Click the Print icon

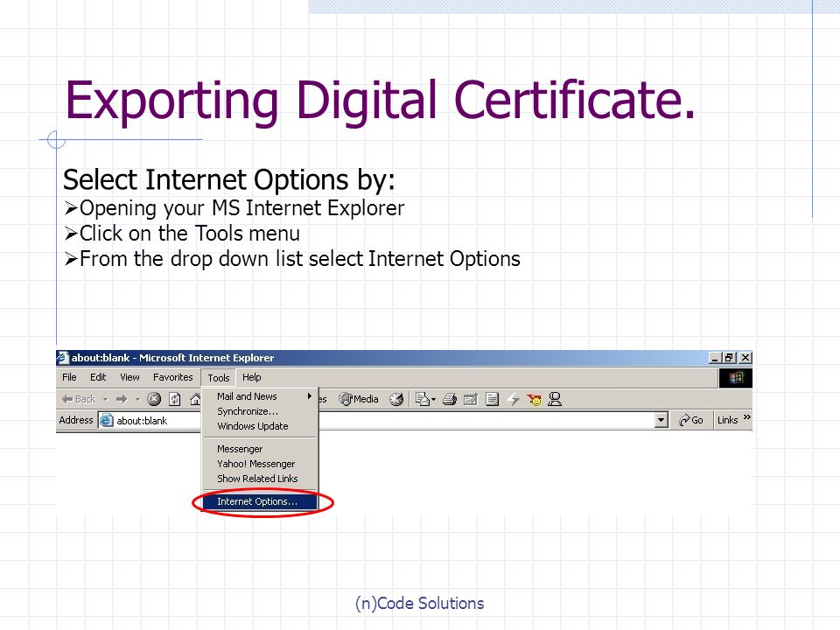point(450,399)
